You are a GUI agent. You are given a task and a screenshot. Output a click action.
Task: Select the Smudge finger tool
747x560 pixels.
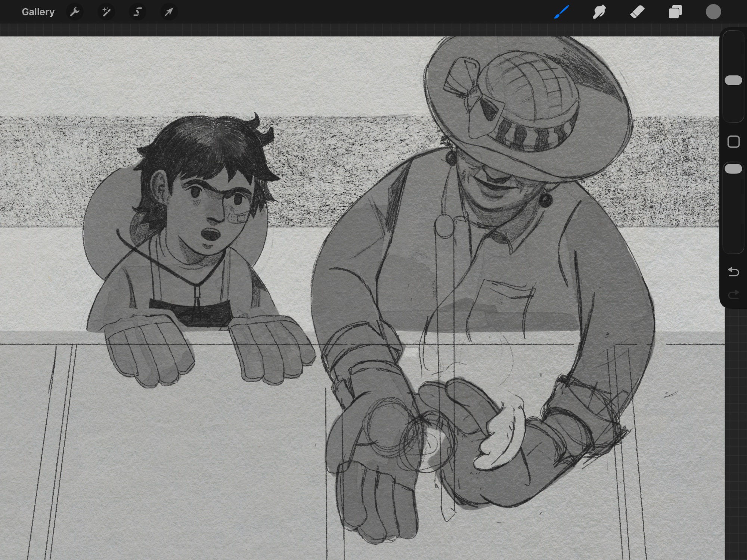click(x=599, y=12)
